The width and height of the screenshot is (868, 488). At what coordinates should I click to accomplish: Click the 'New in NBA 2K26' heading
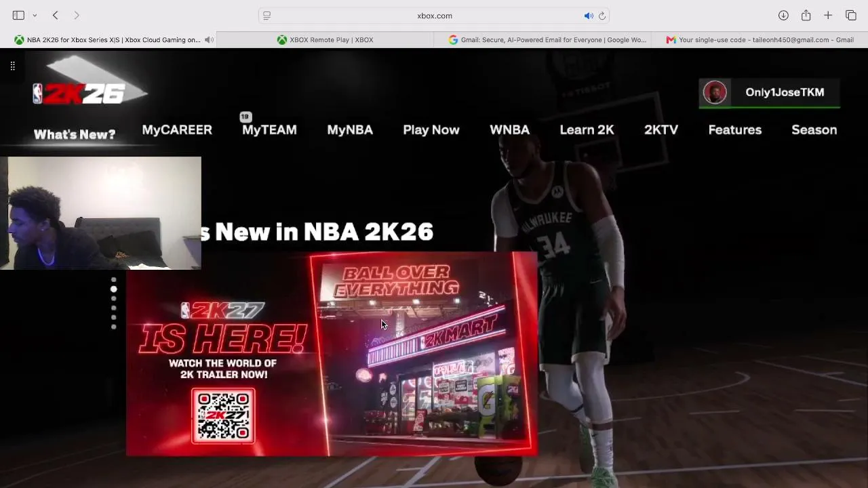[x=324, y=232]
